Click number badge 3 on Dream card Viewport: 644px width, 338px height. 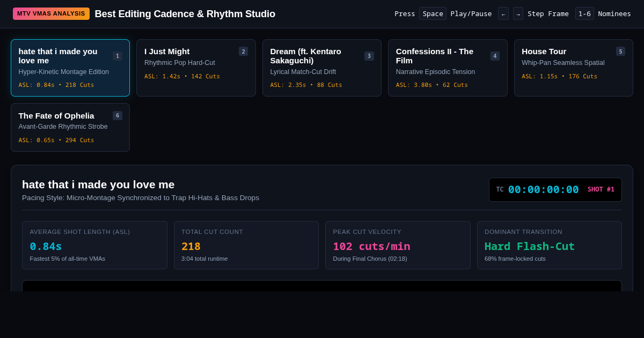click(369, 56)
